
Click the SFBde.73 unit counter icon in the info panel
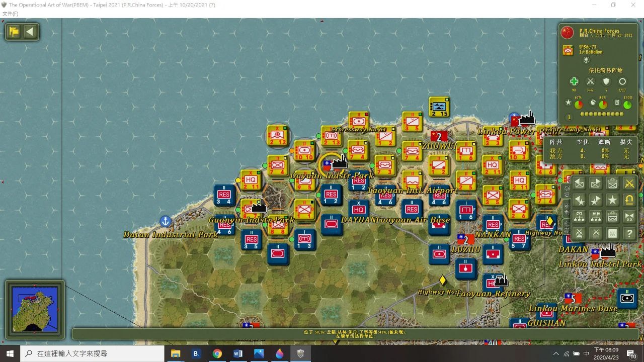coord(568,50)
